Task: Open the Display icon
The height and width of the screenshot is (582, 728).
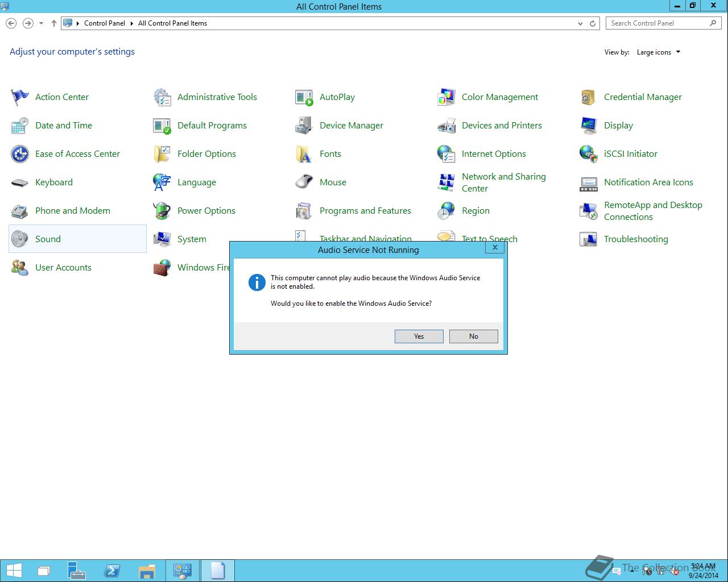Action: coord(589,126)
